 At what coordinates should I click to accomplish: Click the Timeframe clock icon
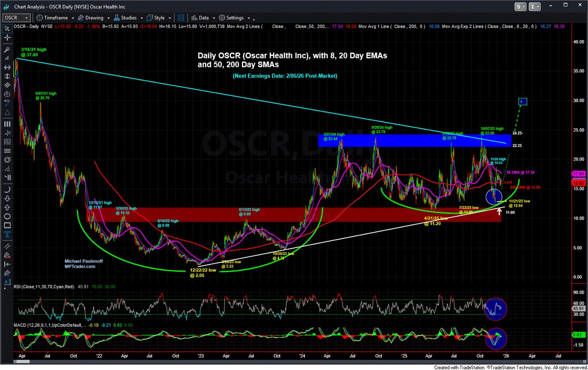click(39, 18)
